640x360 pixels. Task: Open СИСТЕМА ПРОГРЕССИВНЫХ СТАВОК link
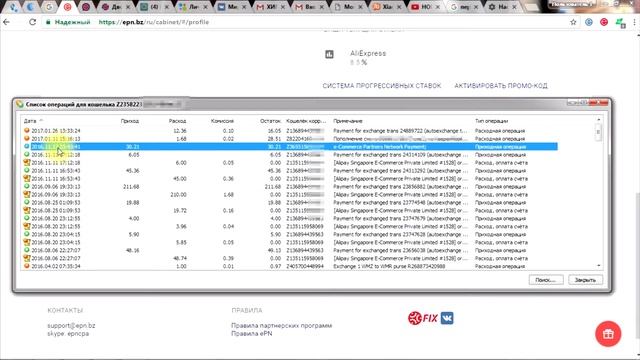coord(382,86)
